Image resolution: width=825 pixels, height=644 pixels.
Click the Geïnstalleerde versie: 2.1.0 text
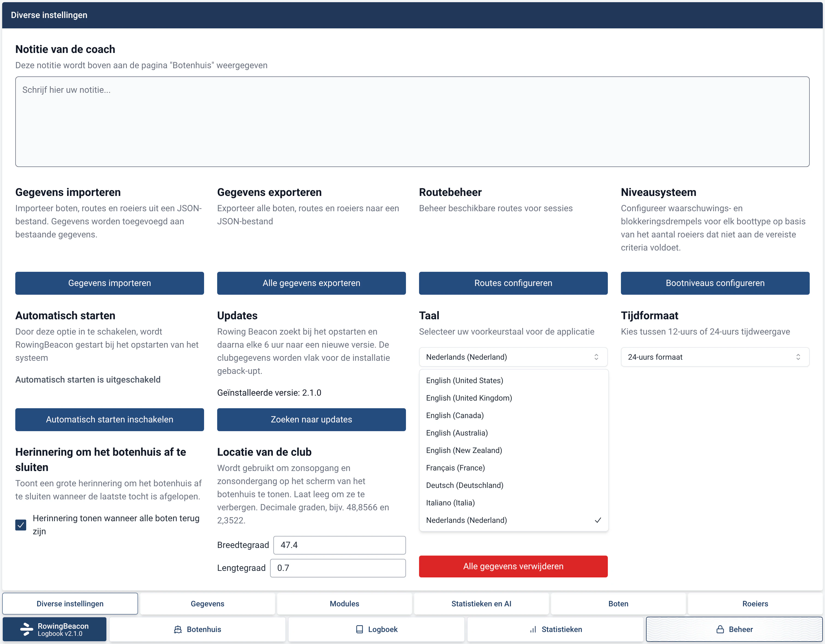[269, 393]
